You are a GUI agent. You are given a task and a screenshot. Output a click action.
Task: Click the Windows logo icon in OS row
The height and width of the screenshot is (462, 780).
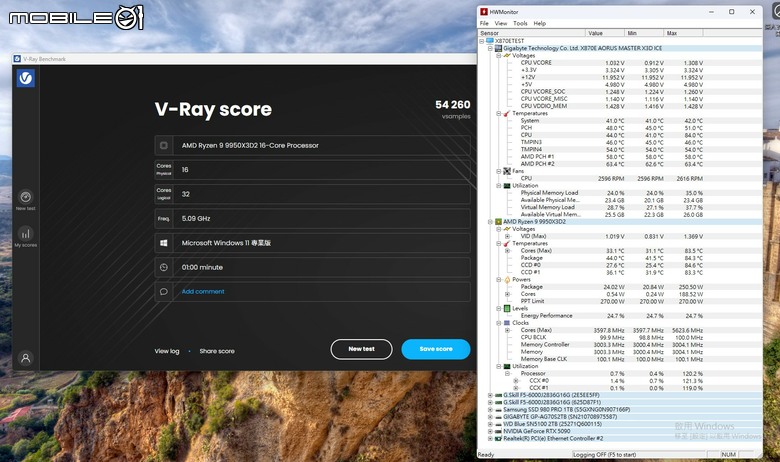(x=164, y=243)
